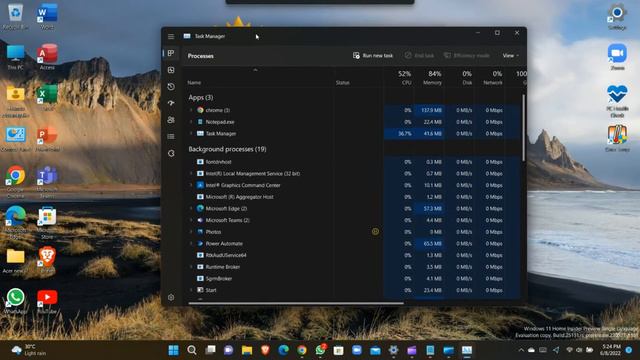
Task: Open the Brave desktop shortcut
Action: tap(47, 261)
